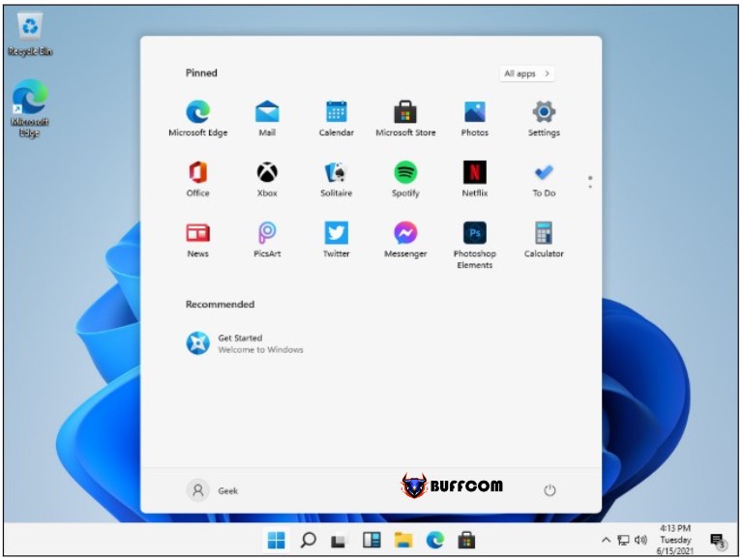This screenshot has height=560, width=743.
Task: Open the Twitter app
Action: [337, 240]
